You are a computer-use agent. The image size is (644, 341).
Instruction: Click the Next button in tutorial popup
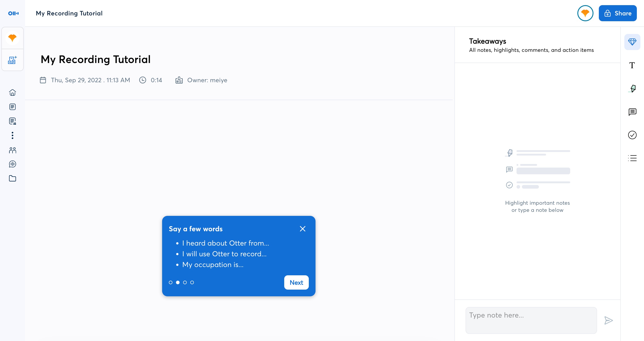point(296,282)
